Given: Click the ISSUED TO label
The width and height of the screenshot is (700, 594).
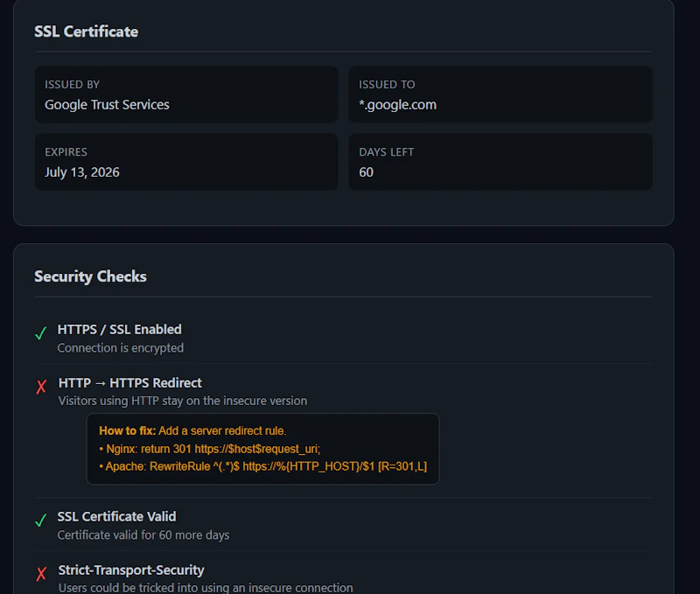Looking at the screenshot, I should (387, 85).
